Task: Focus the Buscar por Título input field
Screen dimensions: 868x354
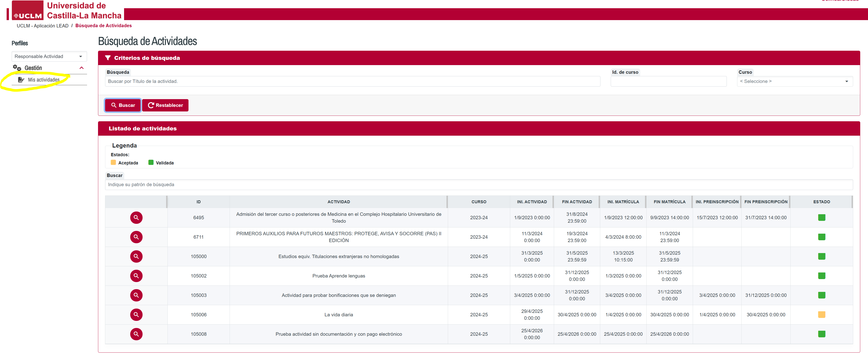Action: point(352,81)
